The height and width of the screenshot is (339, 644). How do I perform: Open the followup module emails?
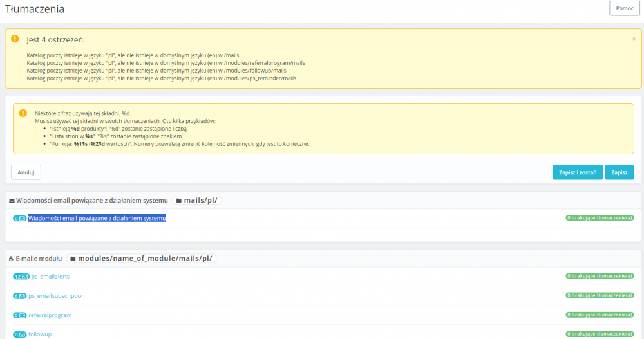coord(40,334)
